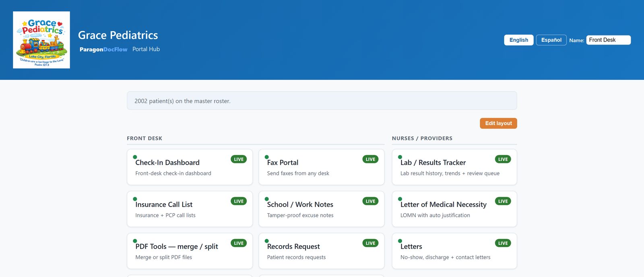
Task: Click 'Lab result history, trends + review queue'
Action: (x=450, y=173)
